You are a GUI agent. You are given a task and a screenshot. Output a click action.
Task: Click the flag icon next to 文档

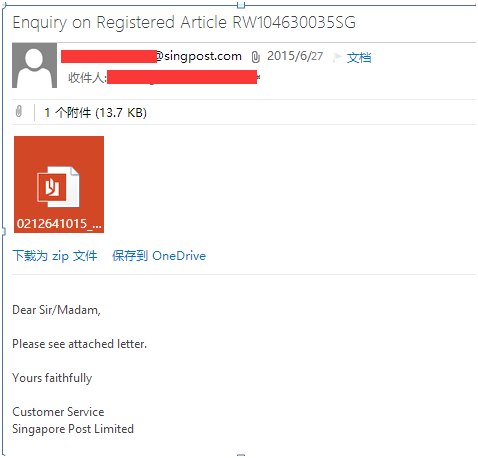(337, 57)
